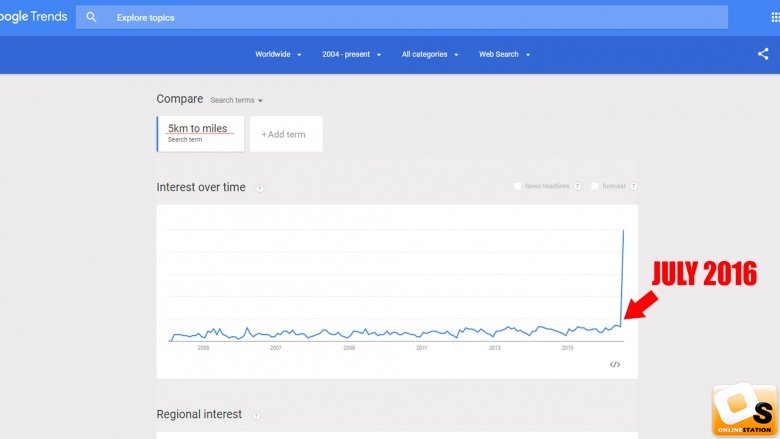780x439 pixels.
Task: Focus the Explore topics search field
Action: (401, 17)
